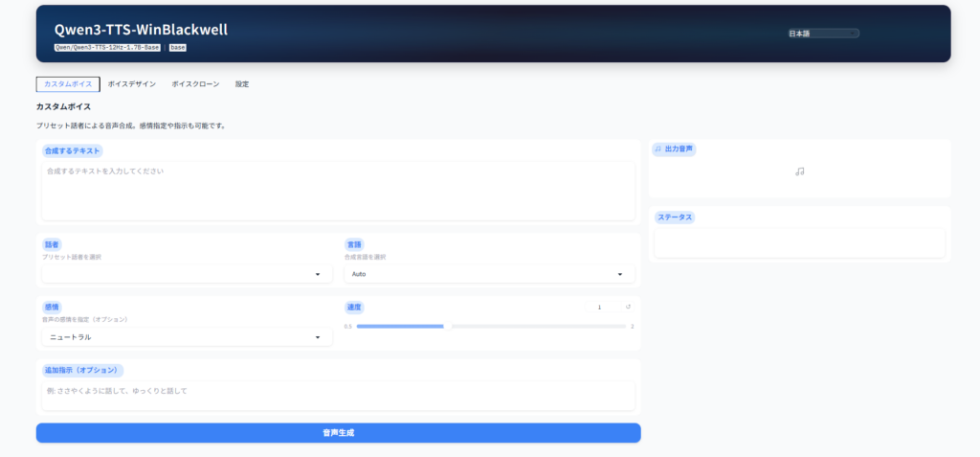Click the small note icon beside 出力音声 label

(657, 149)
